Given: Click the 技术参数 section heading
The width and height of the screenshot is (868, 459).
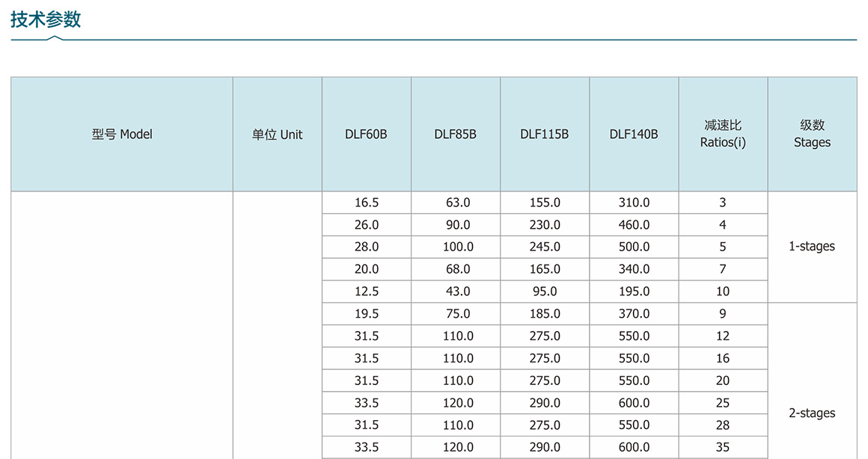Looking at the screenshot, I should tap(46, 20).
